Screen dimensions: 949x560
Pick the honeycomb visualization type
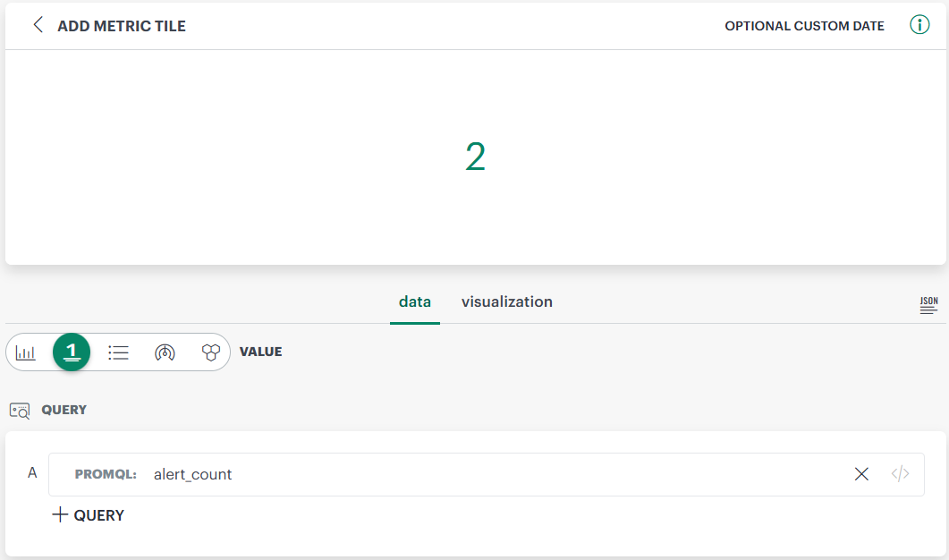[x=211, y=352]
